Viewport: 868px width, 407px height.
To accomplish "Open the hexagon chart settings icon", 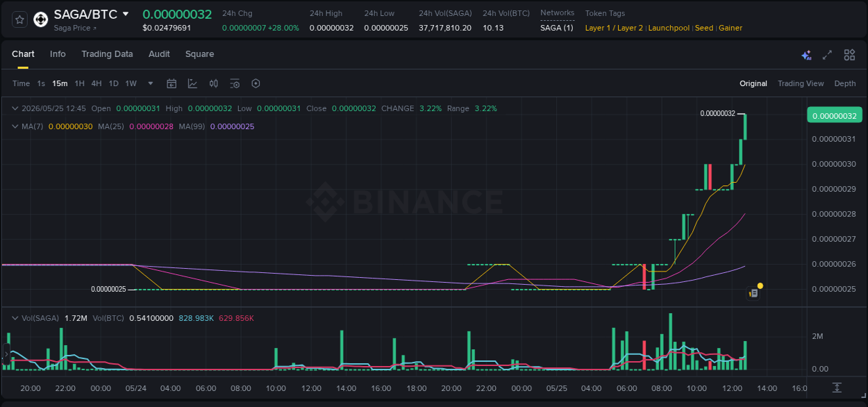I will pyautogui.click(x=256, y=83).
